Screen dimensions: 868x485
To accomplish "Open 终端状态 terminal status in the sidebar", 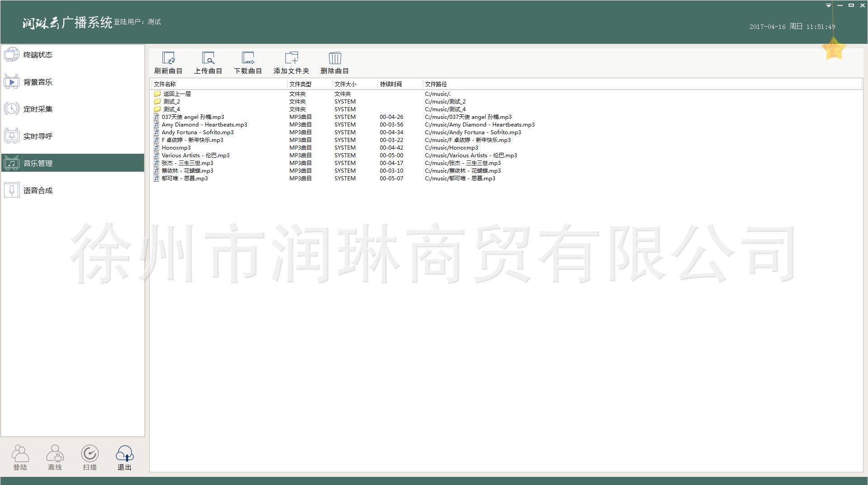I will 73,55.
